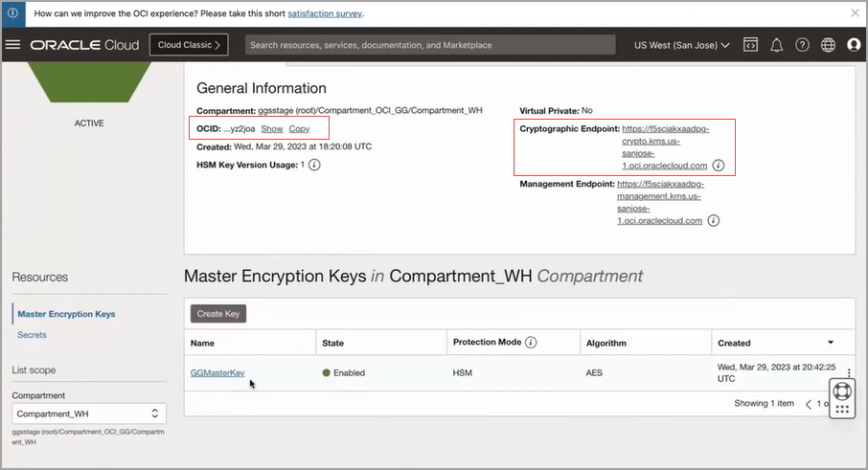Click the Algorithm column header
Image resolution: width=868 pixels, height=470 pixels.
tap(606, 343)
